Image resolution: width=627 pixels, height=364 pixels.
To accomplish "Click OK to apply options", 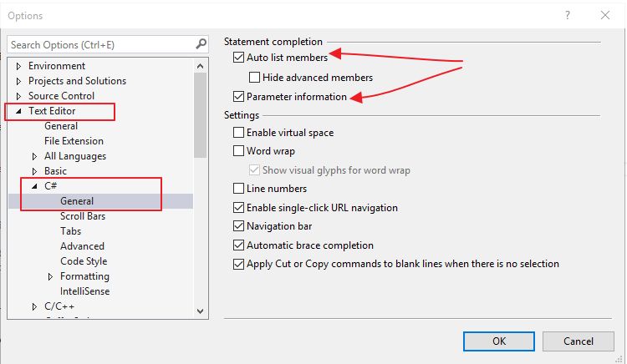I will click(498, 341).
